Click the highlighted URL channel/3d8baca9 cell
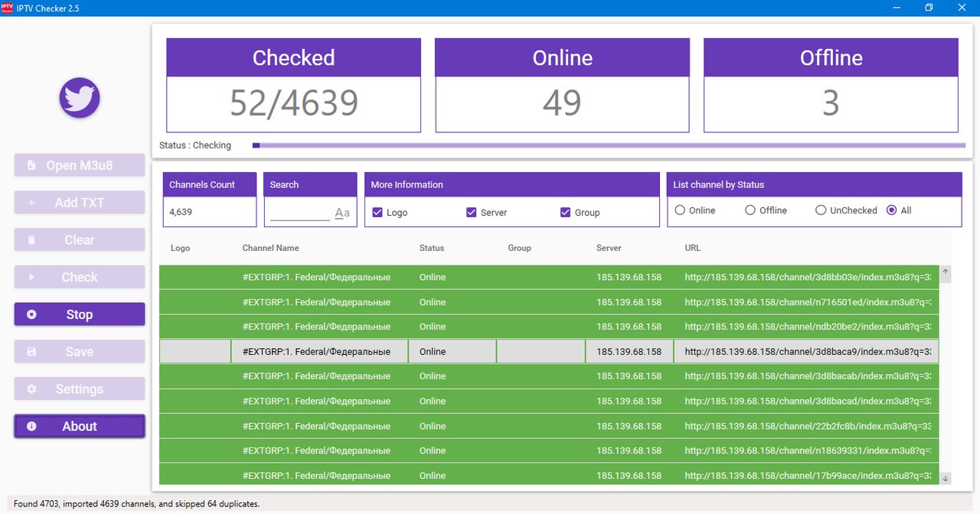Viewport: 980px width, 514px height. click(x=806, y=352)
